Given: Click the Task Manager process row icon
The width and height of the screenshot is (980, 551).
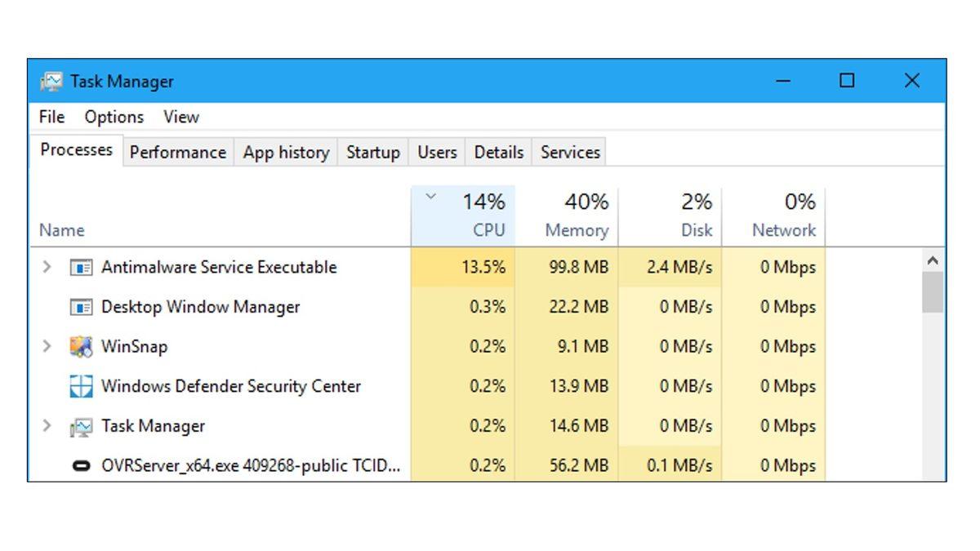Looking at the screenshot, I should [82, 425].
